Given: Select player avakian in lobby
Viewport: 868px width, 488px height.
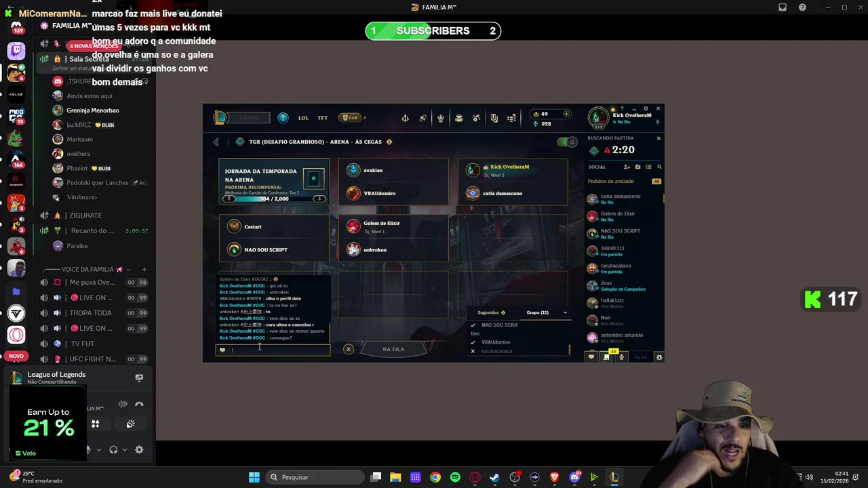Looking at the screenshot, I should pos(393,170).
